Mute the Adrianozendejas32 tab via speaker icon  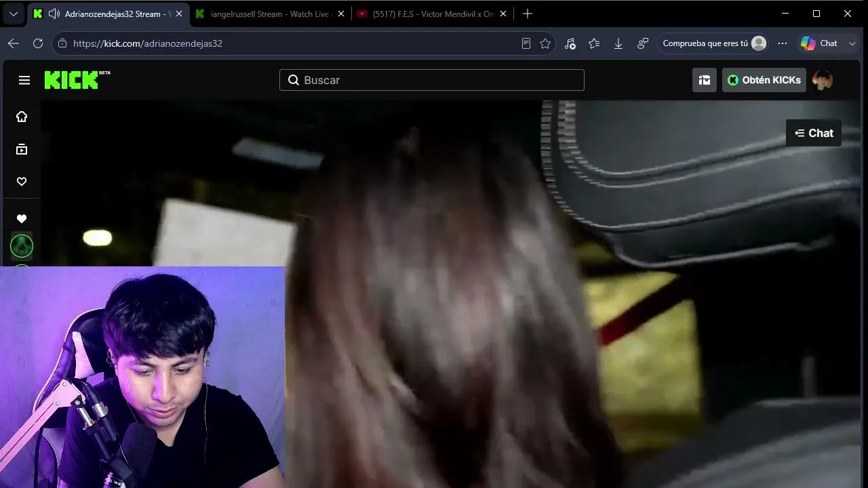click(x=54, y=14)
